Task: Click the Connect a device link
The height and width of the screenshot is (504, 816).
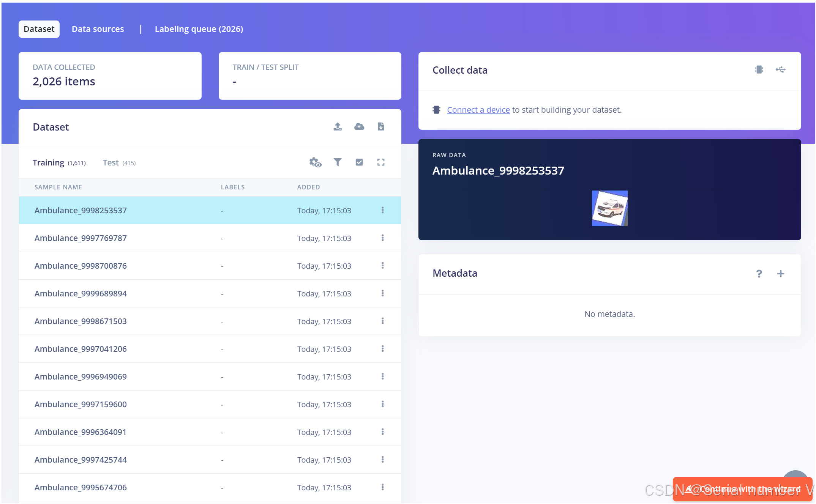Action: coord(478,110)
